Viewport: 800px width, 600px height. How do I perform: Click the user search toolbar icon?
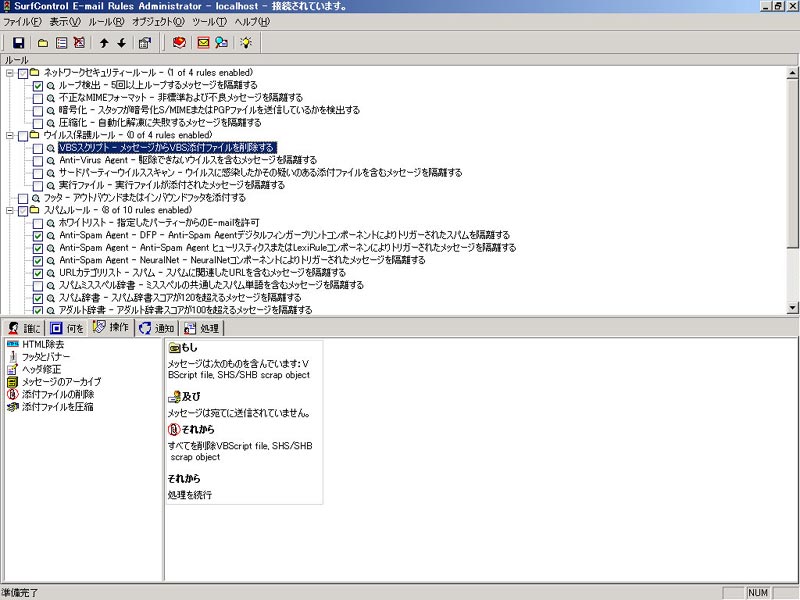point(221,43)
